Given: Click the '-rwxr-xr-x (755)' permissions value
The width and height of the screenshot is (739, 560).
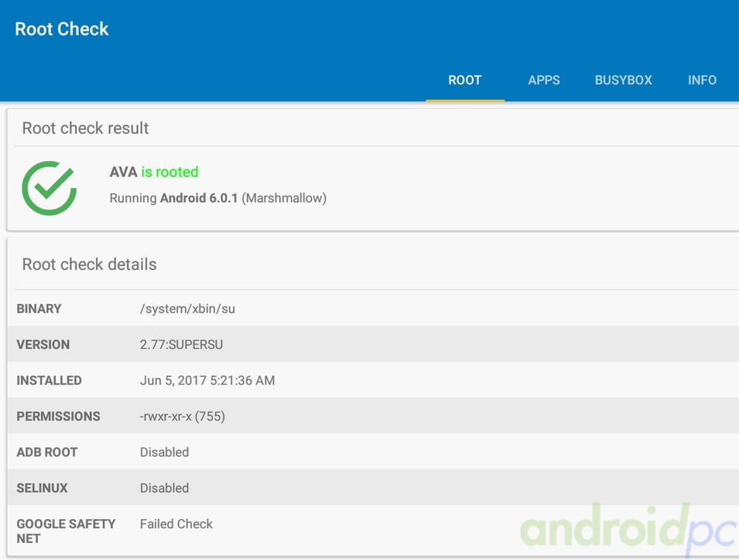Looking at the screenshot, I should tap(183, 416).
